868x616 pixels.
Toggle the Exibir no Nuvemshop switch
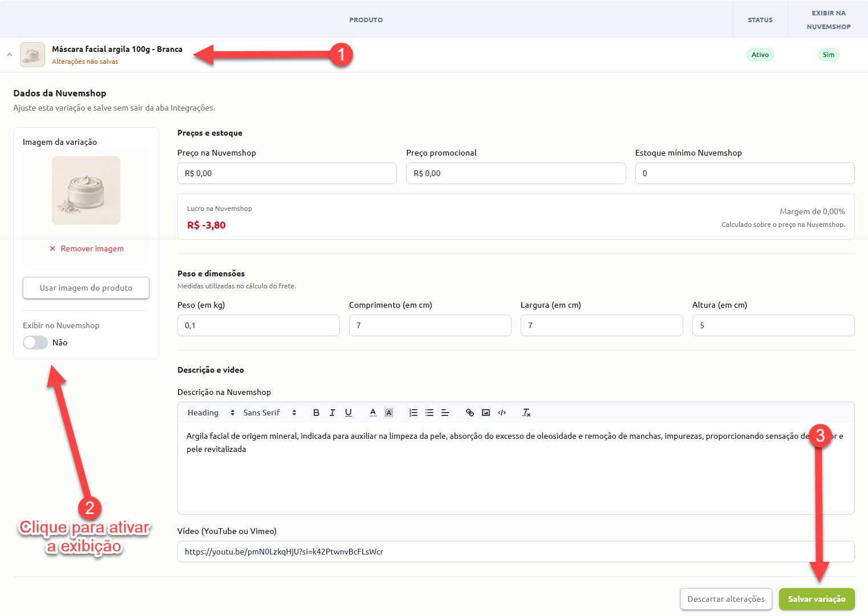[35, 342]
